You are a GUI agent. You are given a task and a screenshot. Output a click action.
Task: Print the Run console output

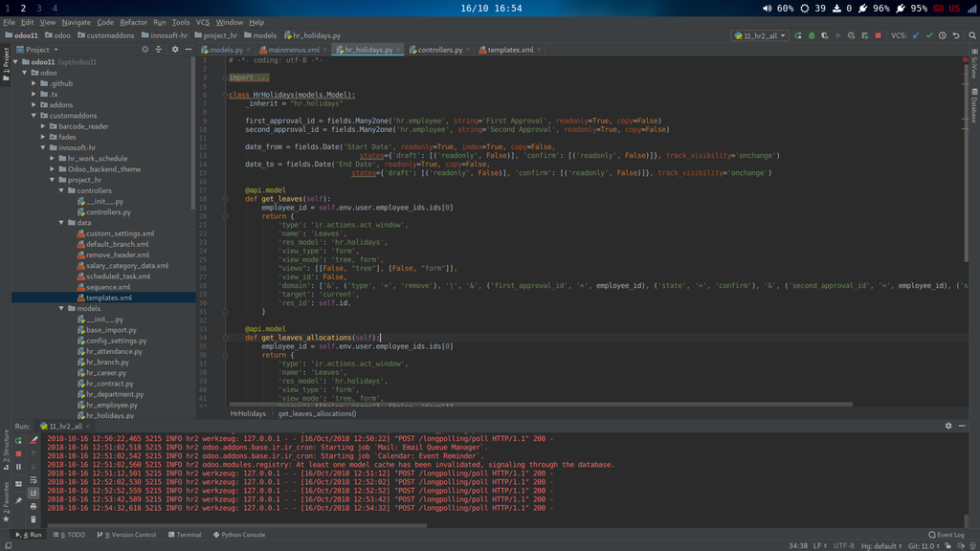pyautogui.click(x=33, y=506)
